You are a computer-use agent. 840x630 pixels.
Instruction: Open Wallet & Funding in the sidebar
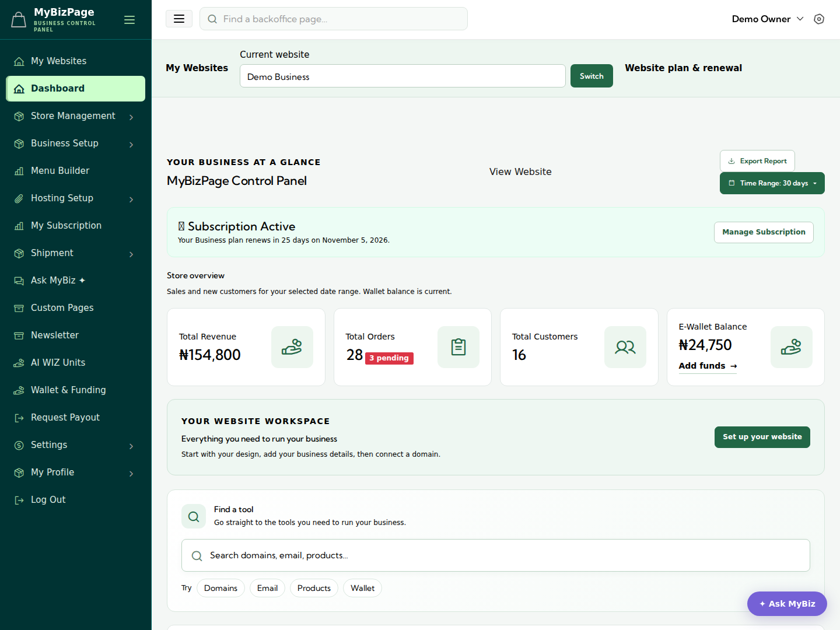[76, 390]
